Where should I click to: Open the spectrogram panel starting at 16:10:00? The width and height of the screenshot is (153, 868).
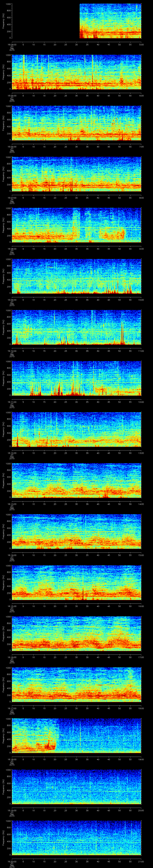pos(77,327)
